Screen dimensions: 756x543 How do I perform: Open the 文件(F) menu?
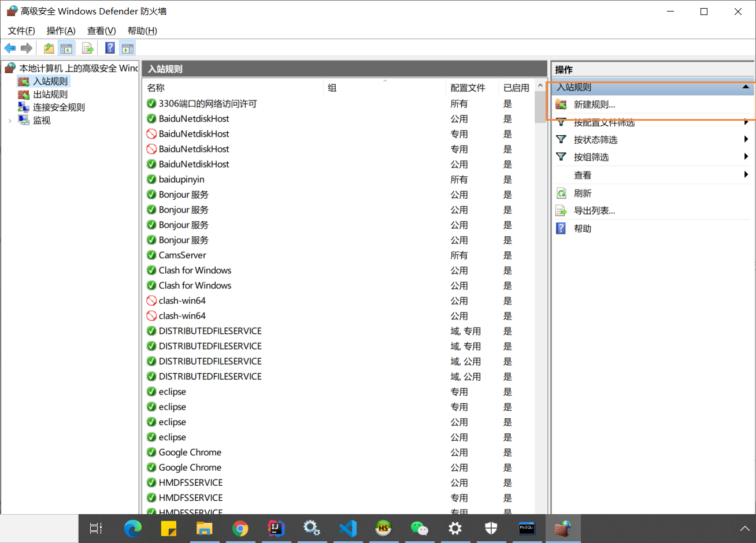21,31
